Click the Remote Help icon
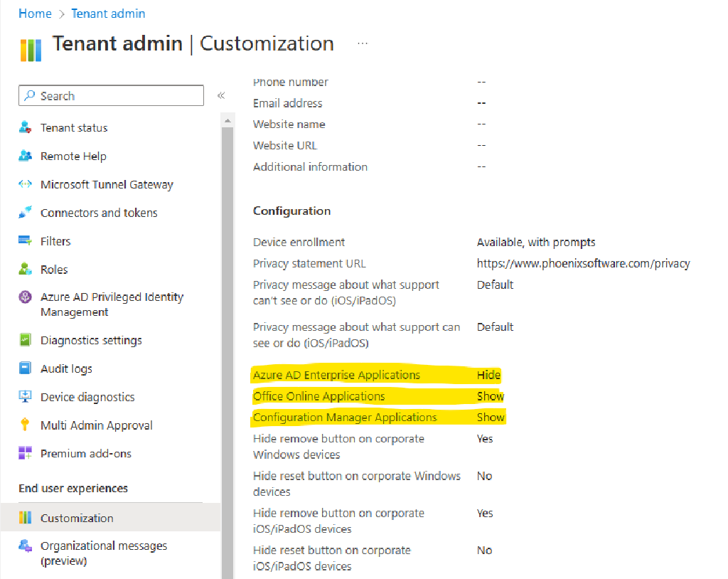This screenshot has height=579, width=728. (25, 156)
